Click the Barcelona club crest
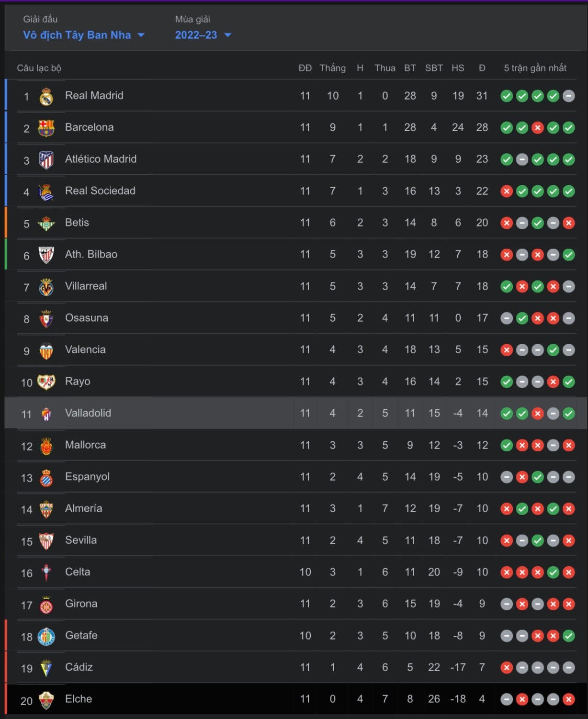 click(46, 128)
